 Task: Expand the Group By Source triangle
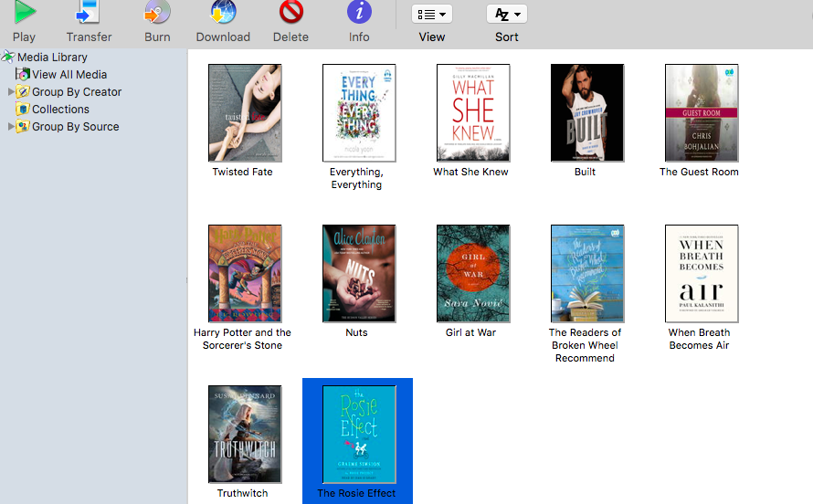(11, 126)
